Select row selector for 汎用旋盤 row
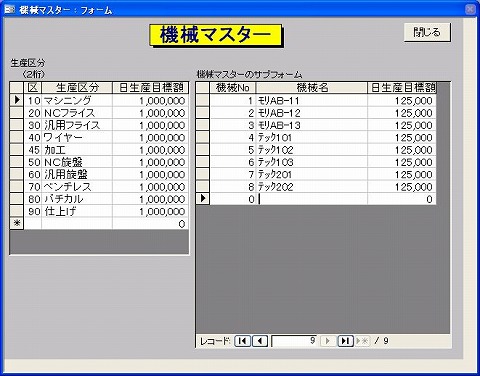Screen dimensions: 480x376 pos(16,174)
